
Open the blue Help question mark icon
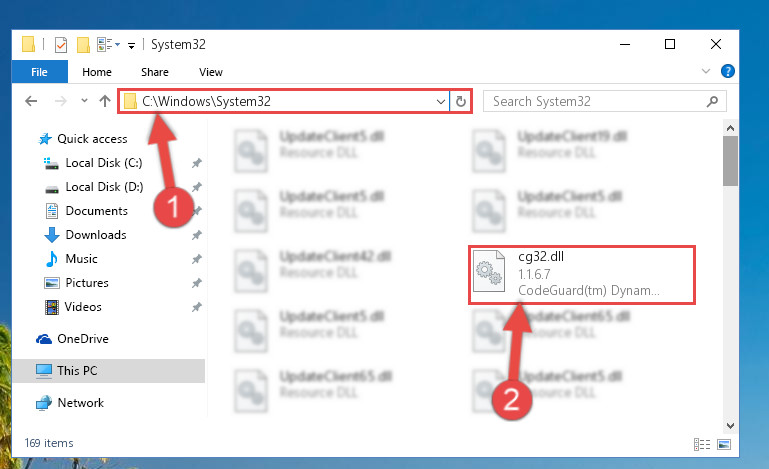click(x=727, y=71)
